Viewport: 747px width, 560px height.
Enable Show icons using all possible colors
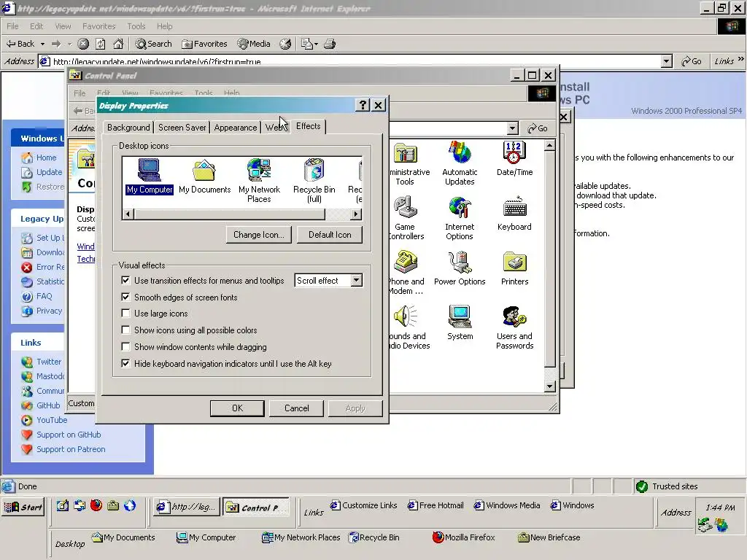click(x=125, y=330)
